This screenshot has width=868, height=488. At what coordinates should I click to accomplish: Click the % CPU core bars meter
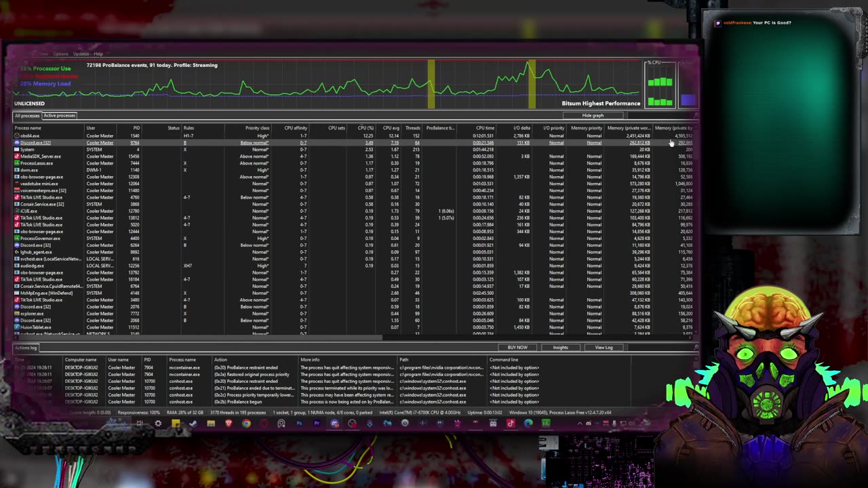tap(660, 85)
